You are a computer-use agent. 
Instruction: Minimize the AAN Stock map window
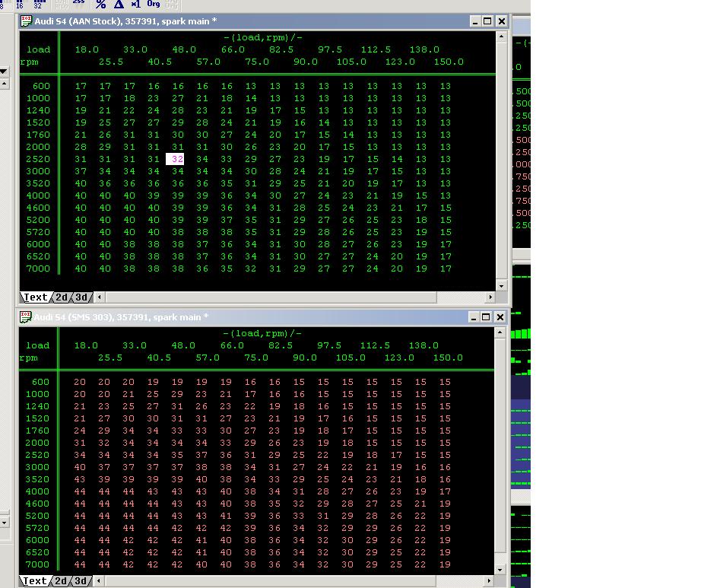tap(475, 21)
